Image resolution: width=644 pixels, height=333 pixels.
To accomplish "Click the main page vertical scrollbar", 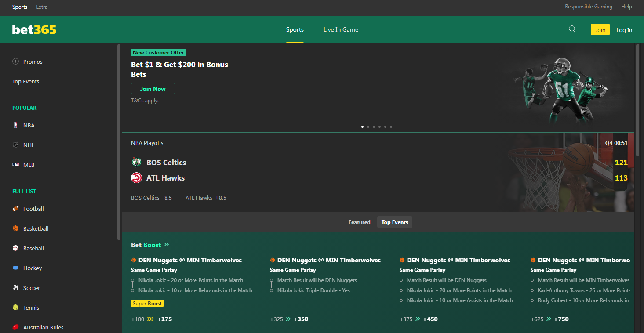I will (638, 100).
